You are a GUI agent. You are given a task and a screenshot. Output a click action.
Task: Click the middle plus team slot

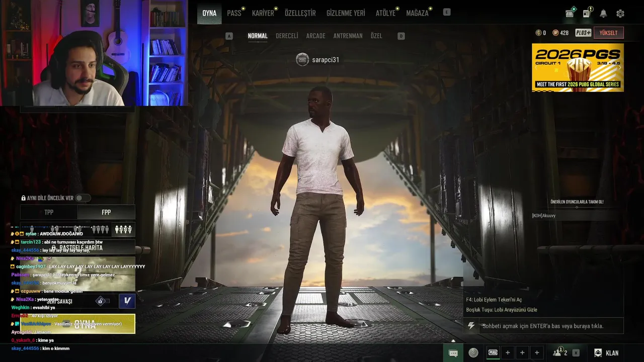coord(522,353)
